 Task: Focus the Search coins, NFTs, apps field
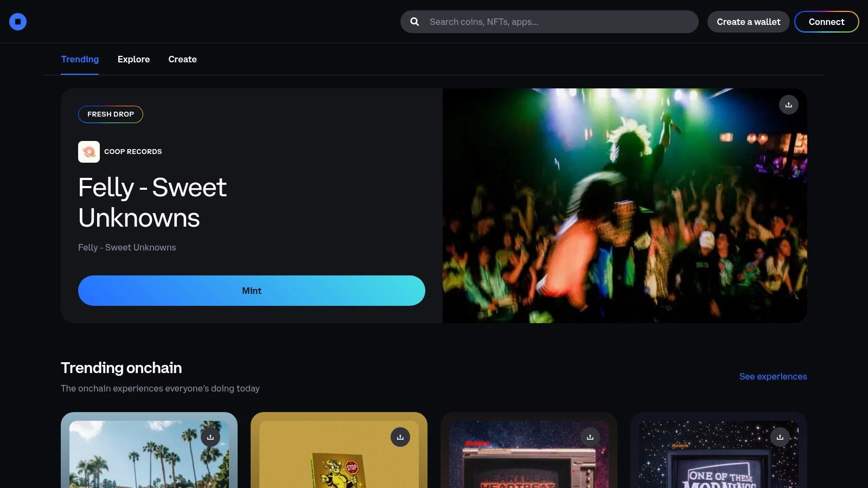click(x=559, y=22)
